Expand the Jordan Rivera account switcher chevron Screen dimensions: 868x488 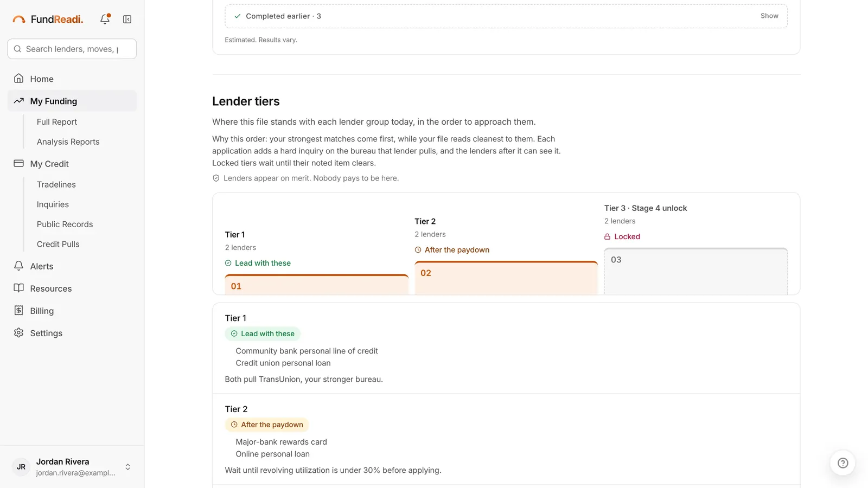tap(128, 466)
